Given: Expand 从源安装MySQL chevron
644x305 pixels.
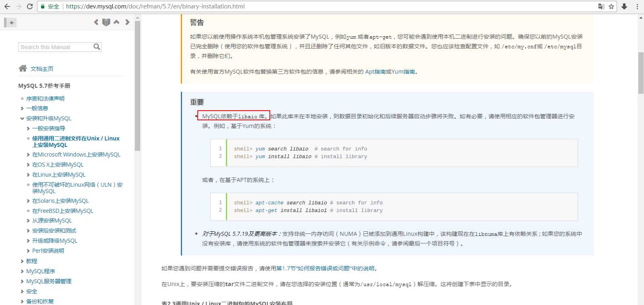Looking at the screenshot, I should 28,221.
